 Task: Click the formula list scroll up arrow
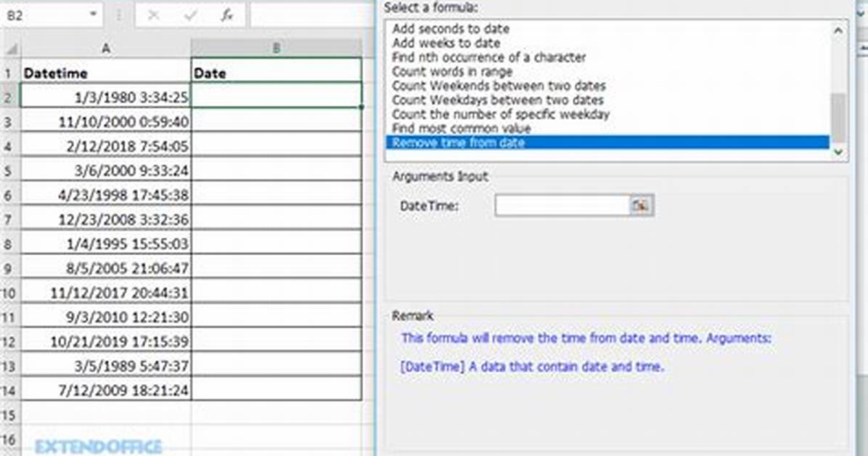[x=839, y=30]
